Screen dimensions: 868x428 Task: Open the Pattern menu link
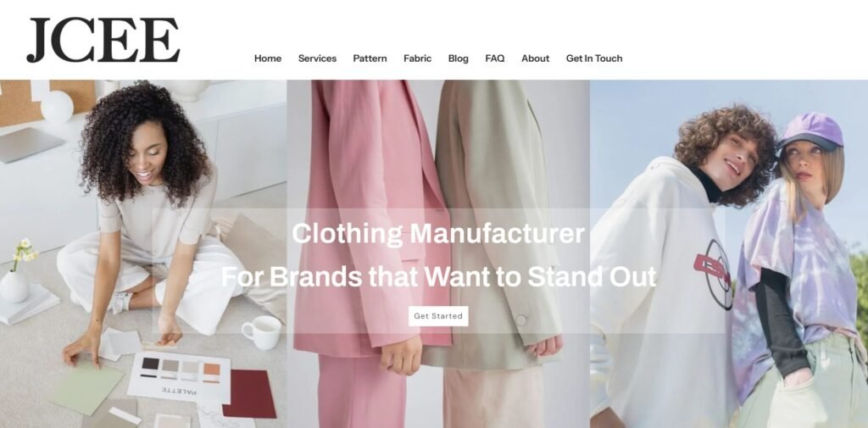(370, 58)
